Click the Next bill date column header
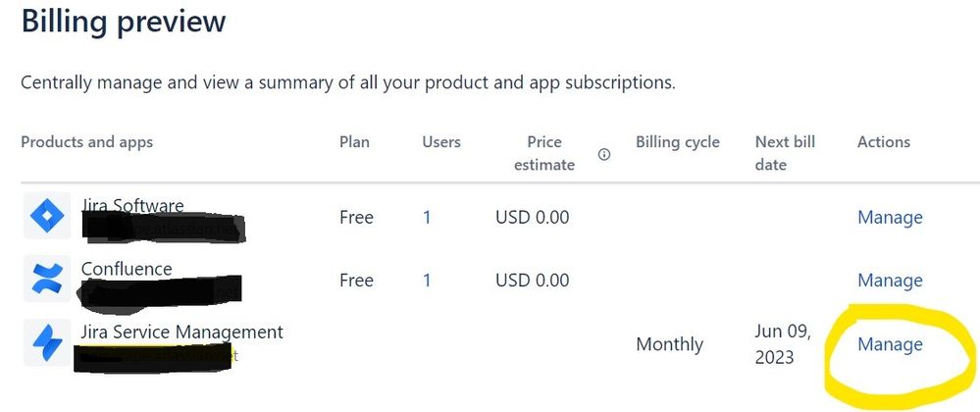This screenshot has height=412, width=980. 785,153
